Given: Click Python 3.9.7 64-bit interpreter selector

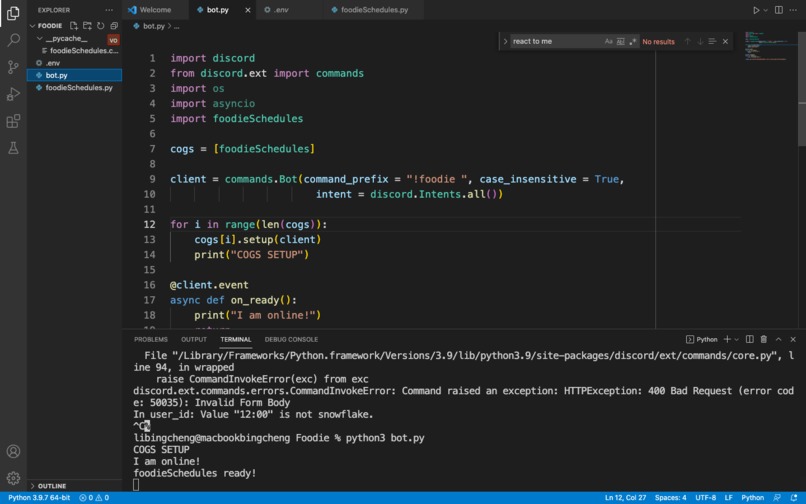Looking at the screenshot, I should [39, 498].
